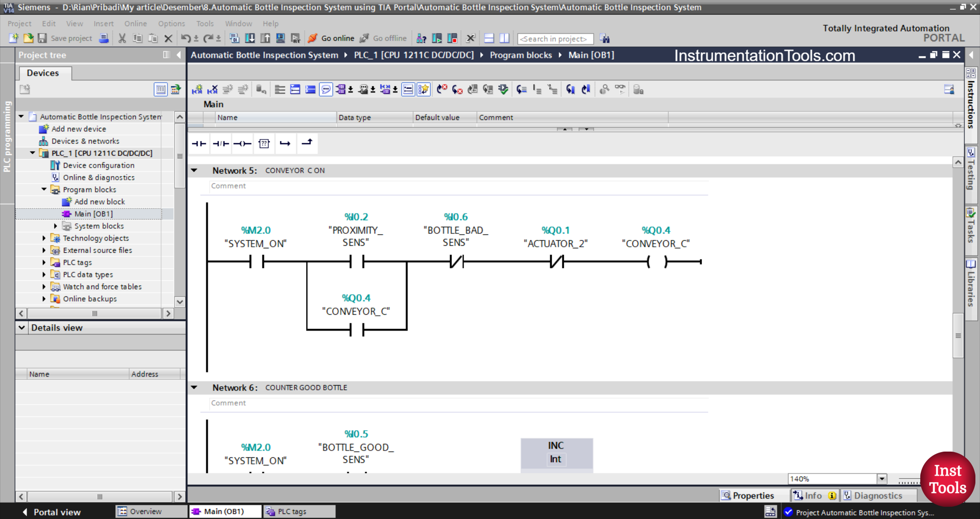
Task: Click the Save project icon
Action: (x=42, y=38)
